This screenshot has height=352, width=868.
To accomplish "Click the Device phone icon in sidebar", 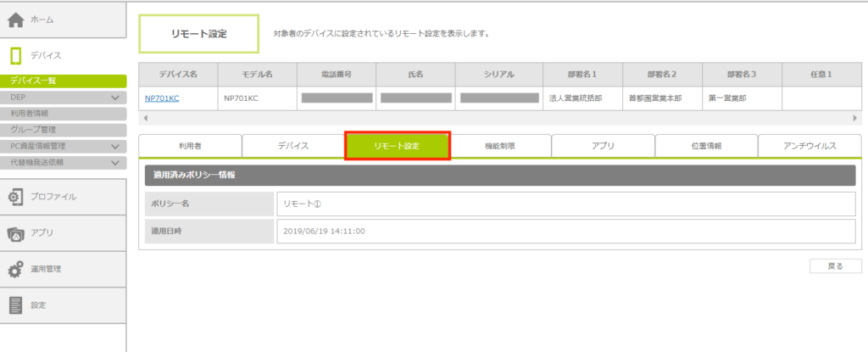I will [16, 56].
